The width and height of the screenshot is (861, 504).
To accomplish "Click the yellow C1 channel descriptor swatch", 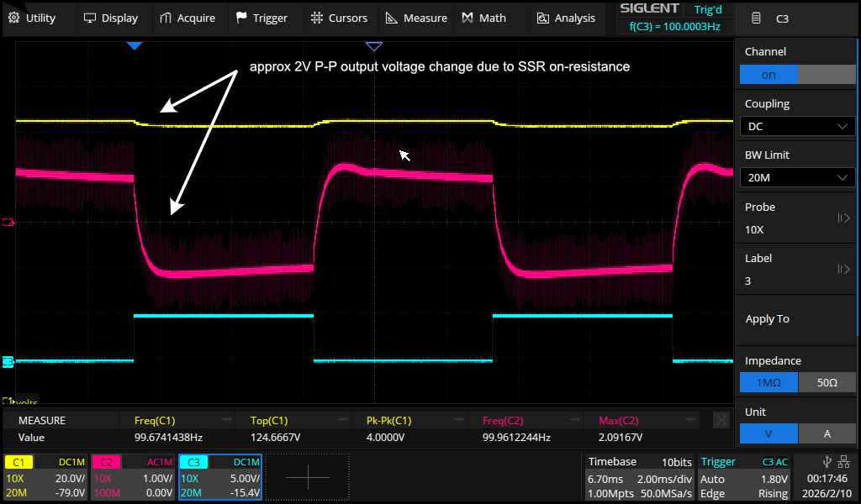I will [19, 461].
